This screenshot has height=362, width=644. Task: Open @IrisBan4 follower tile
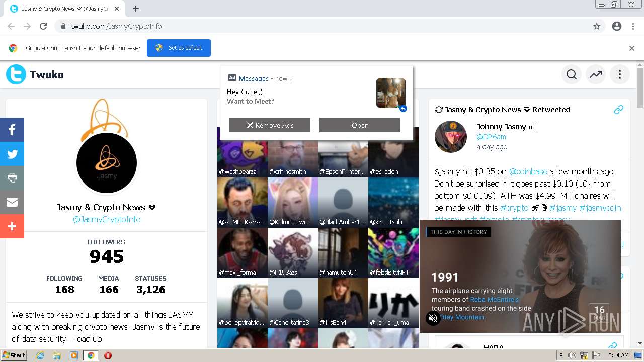click(x=343, y=303)
